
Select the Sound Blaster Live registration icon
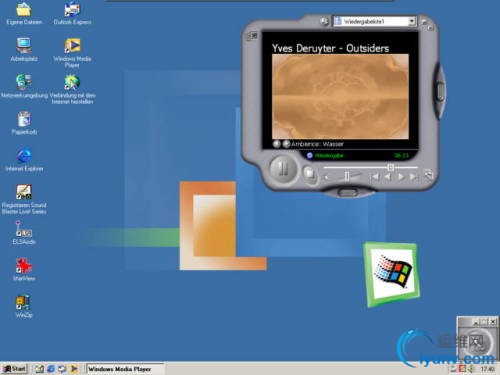pyautogui.click(x=24, y=199)
